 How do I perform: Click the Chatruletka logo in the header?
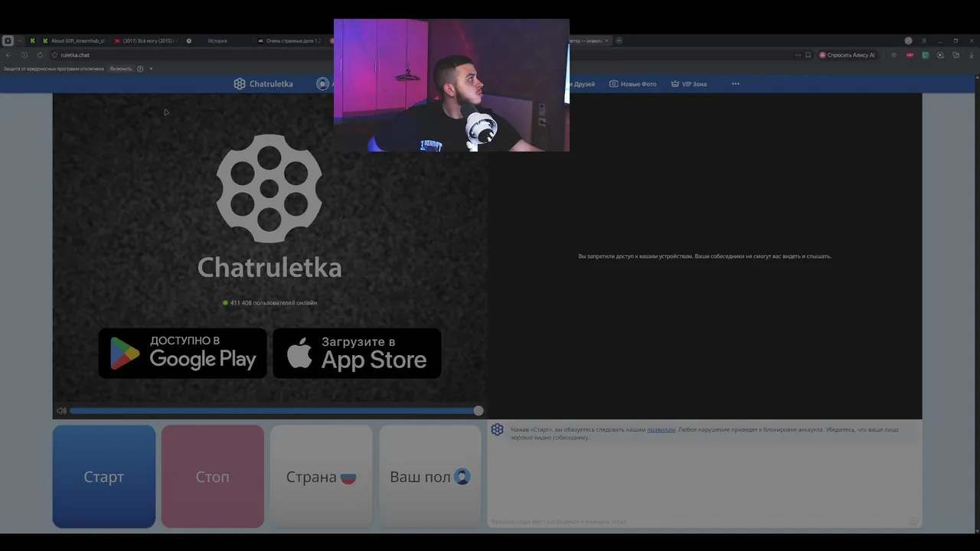coord(263,84)
